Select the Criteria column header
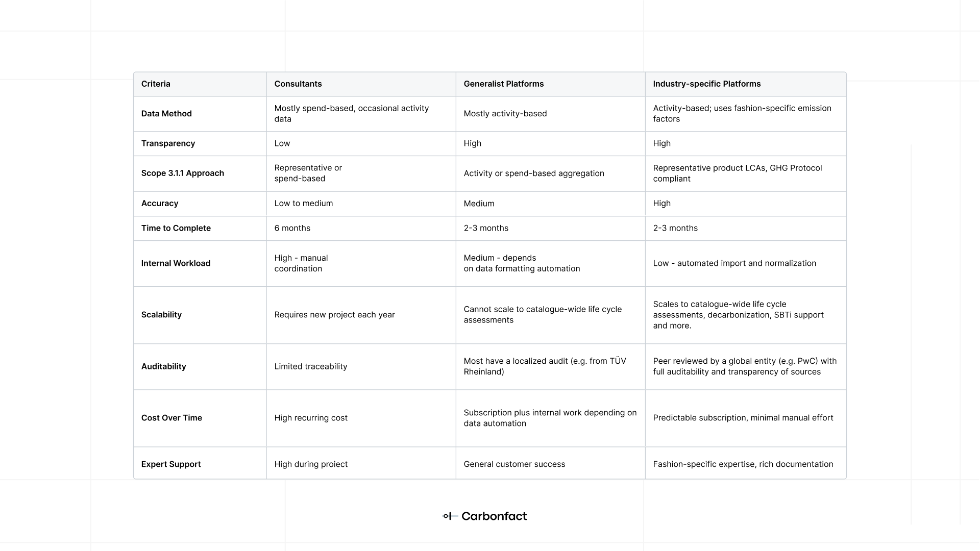 [156, 84]
